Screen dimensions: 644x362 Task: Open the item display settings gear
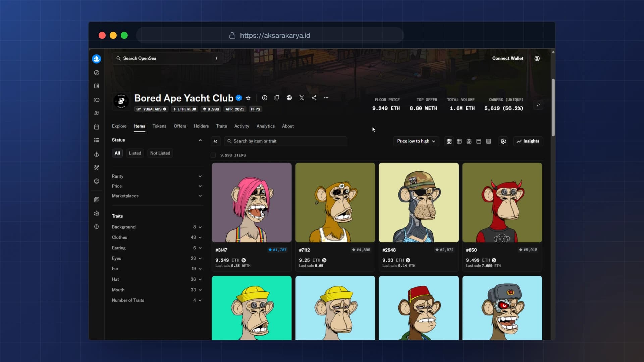(503, 141)
